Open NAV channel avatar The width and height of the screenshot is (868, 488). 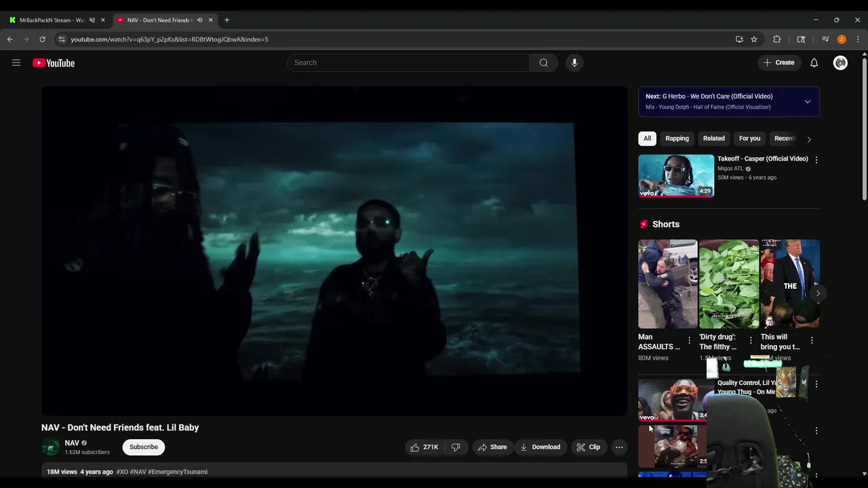point(51,447)
